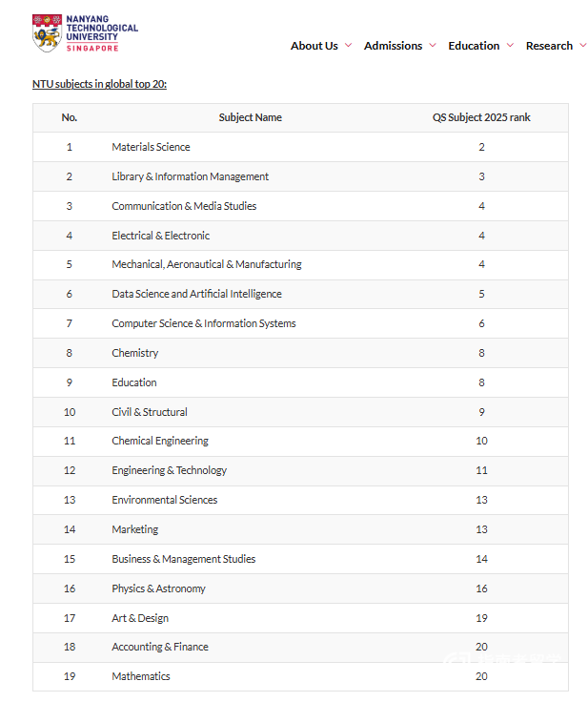The width and height of the screenshot is (588, 702).
Task: Open the Research menu item
Action: pyautogui.click(x=549, y=46)
